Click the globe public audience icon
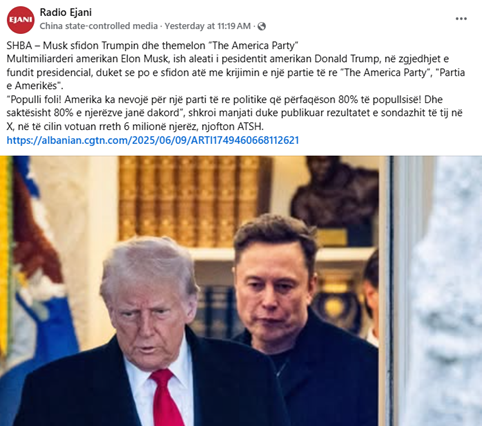The width and height of the screenshot is (482, 426). tap(262, 26)
